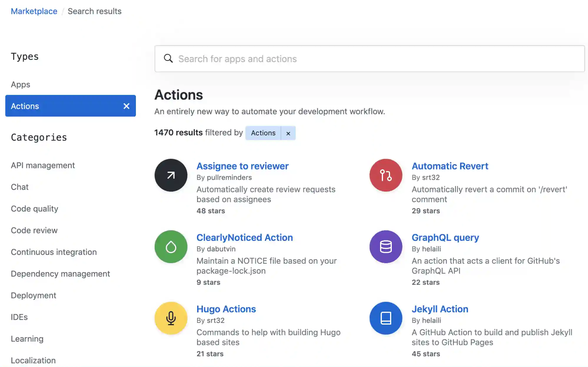The width and height of the screenshot is (588, 367).
Task: Click 'Commands to help with building Hugo' description
Action: point(268,337)
